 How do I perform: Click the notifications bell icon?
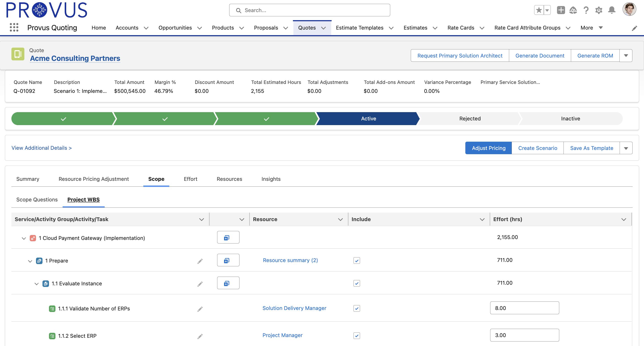pyautogui.click(x=612, y=10)
